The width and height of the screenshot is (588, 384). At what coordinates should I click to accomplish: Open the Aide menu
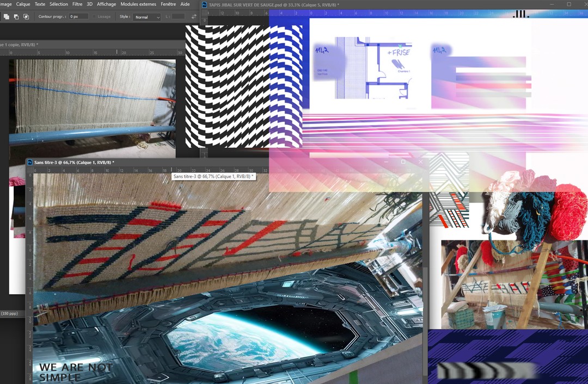point(185,4)
